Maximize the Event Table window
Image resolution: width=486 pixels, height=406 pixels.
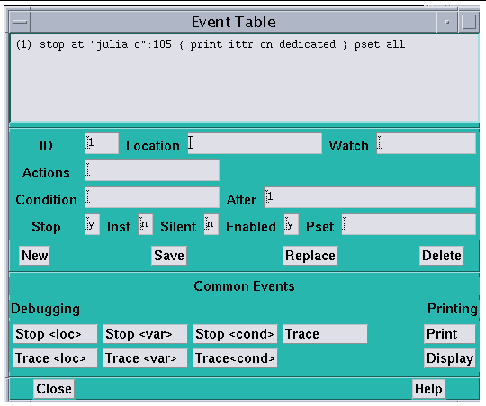pos(469,22)
